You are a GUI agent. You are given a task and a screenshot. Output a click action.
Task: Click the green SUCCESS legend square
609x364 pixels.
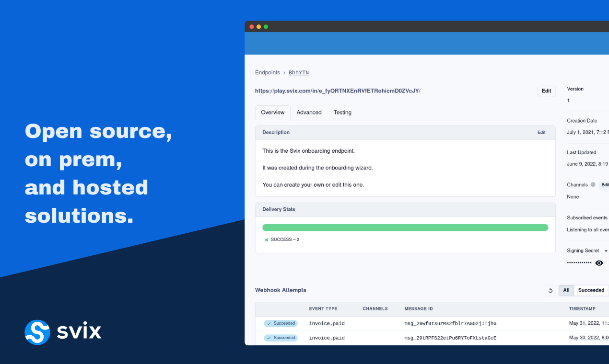click(x=267, y=239)
